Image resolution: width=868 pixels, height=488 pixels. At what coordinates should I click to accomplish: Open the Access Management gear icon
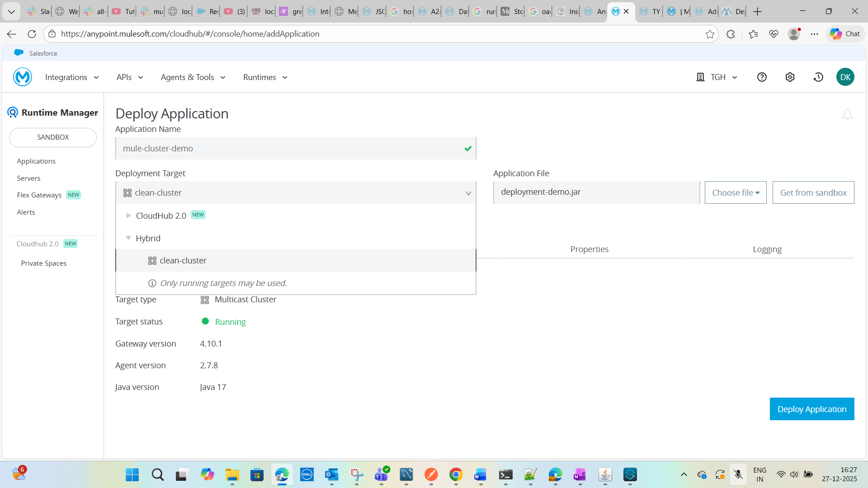coord(790,77)
